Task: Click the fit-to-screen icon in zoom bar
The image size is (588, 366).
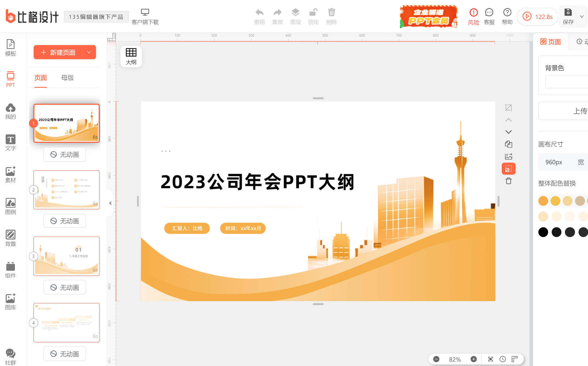Action: [490, 359]
